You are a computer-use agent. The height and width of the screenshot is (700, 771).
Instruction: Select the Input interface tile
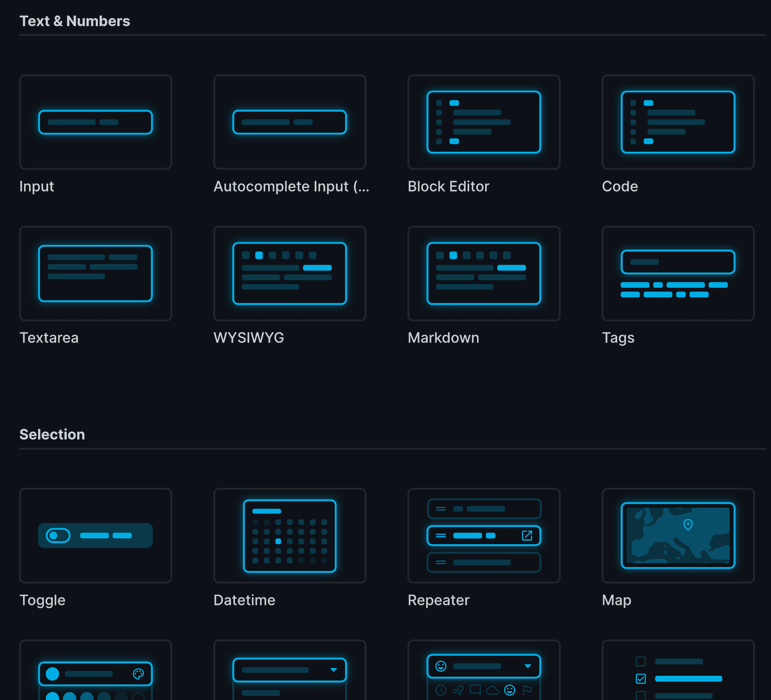tap(96, 122)
